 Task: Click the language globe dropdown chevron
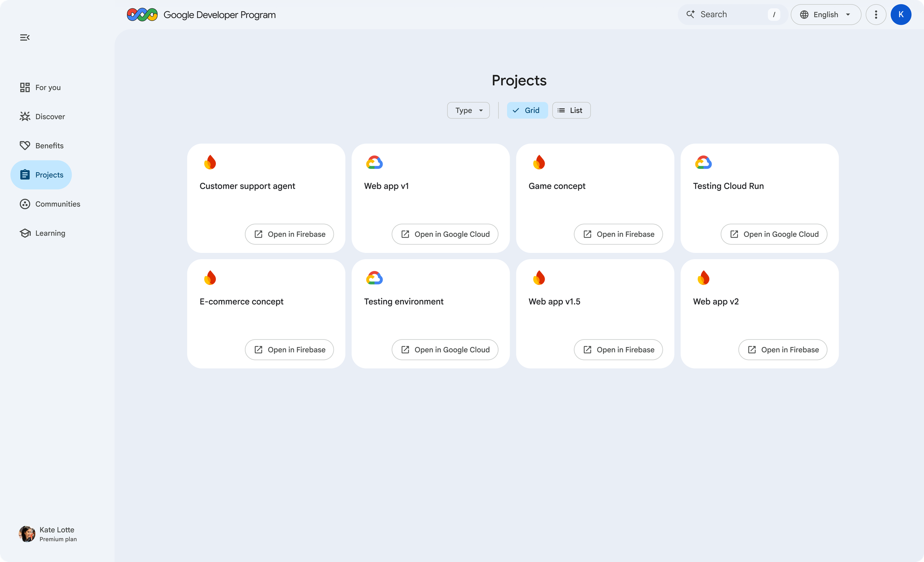[x=848, y=14]
